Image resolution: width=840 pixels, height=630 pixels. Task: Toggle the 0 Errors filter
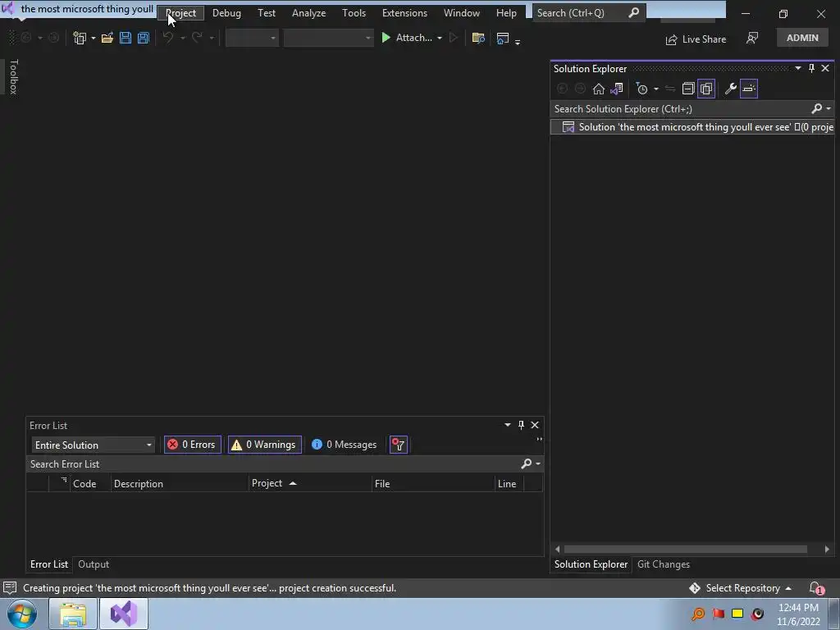click(x=192, y=445)
